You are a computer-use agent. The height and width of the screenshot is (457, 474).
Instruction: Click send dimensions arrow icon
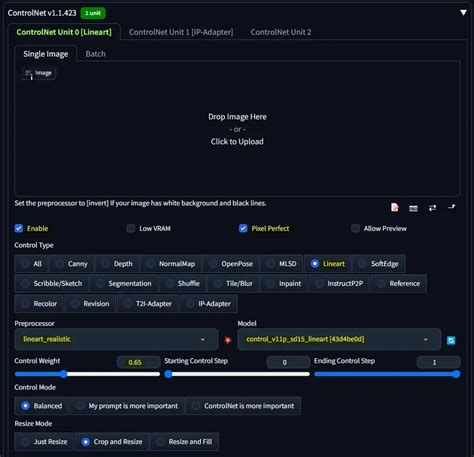pyautogui.click(x=452, y=207)
